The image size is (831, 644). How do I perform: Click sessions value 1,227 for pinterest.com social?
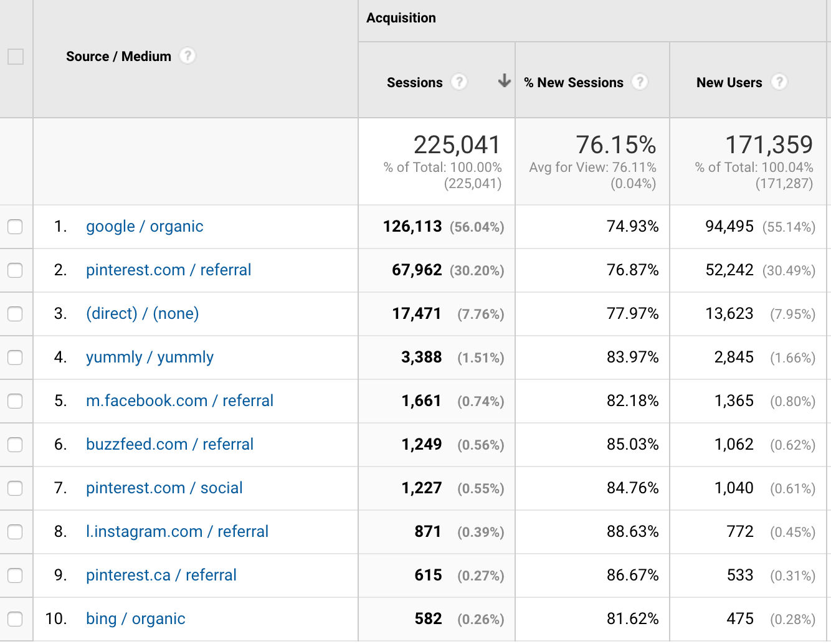[422, 488]
